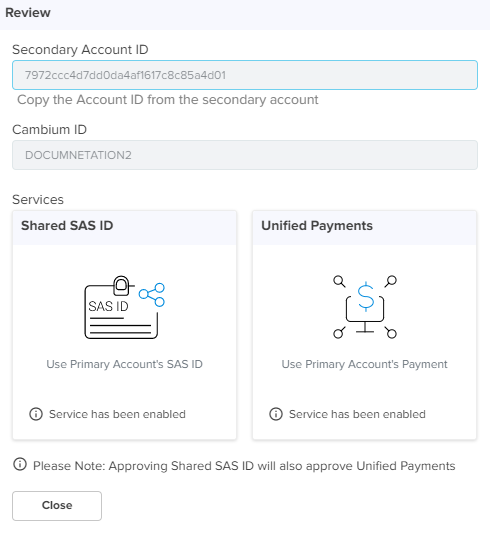Click the Secondary Account ID input field

pos(245,75)
